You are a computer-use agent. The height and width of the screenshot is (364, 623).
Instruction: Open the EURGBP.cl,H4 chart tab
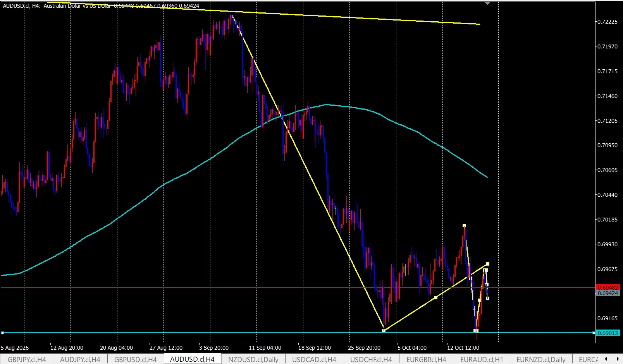click(426, 359)
